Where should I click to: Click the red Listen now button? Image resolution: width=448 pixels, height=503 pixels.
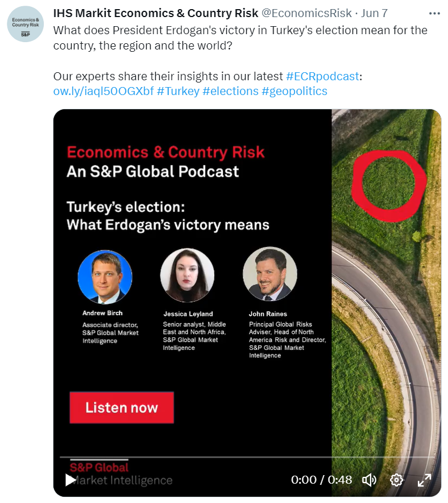pos(122,407)
